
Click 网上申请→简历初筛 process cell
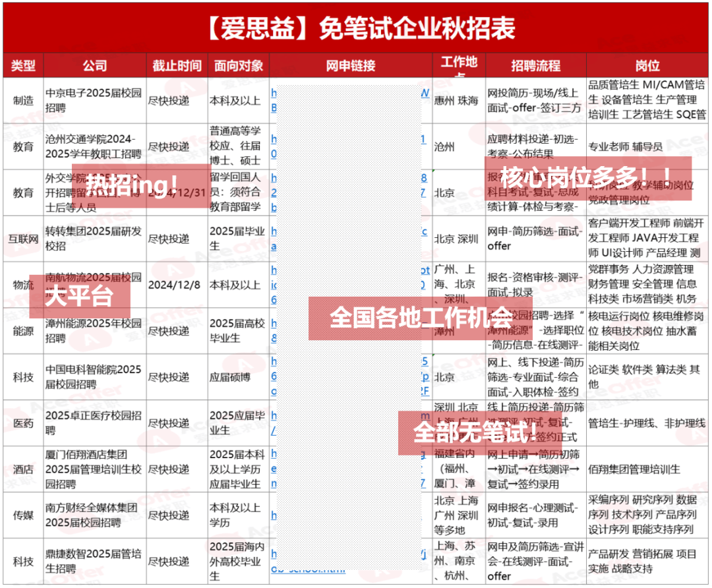click(536, 469)
